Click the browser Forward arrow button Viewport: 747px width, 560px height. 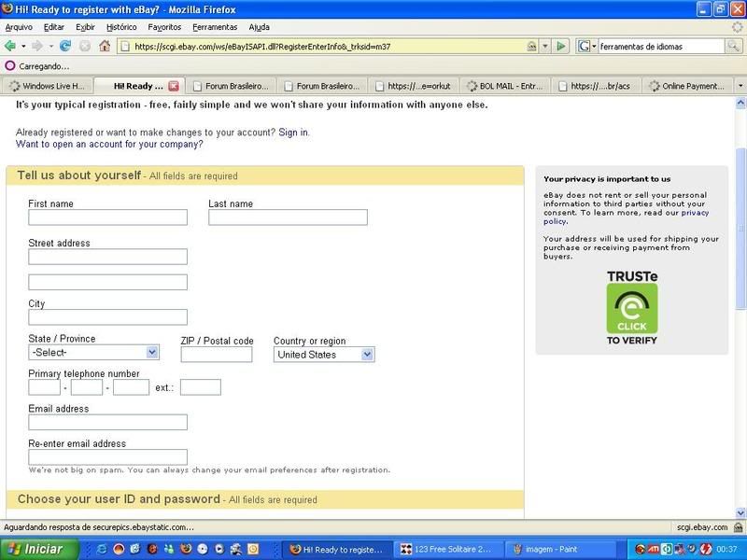point(37,46)
